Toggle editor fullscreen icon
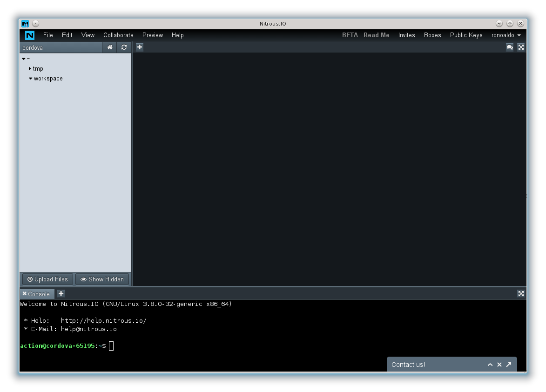This screenshot has height=392, width=546. point(521,47)
